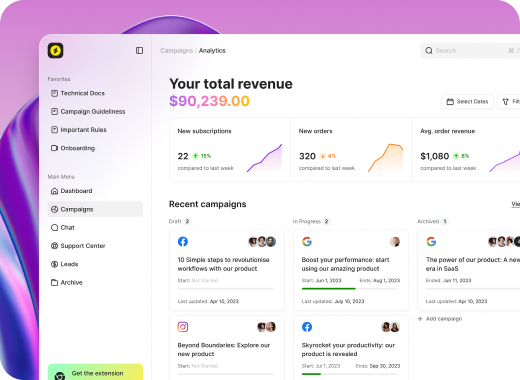Click the New orders trend chart
Viewport: 520px width, 380px height.
pos(386,158)
